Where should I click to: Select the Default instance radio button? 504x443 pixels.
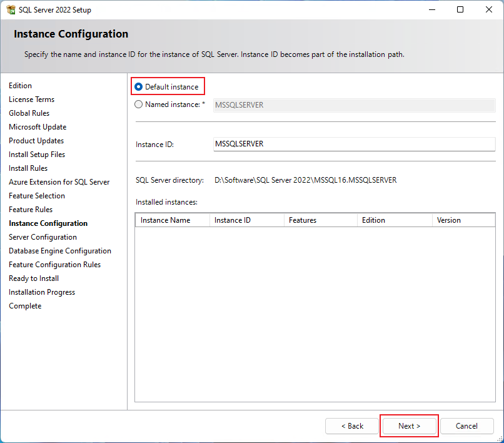click(139, 87)
